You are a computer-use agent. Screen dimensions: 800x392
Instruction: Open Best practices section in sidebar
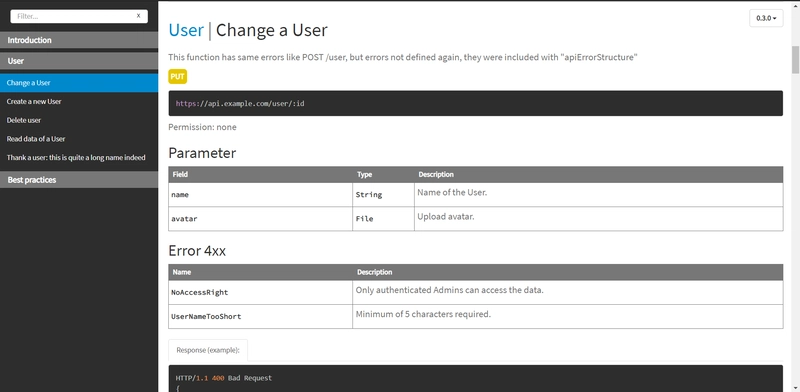tap(79, 180)
